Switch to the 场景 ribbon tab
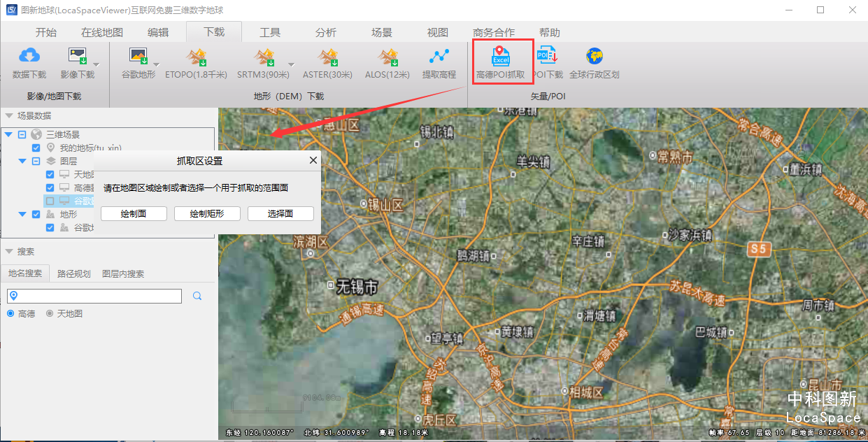The image size is (868, 442). (x=382, y=32)
